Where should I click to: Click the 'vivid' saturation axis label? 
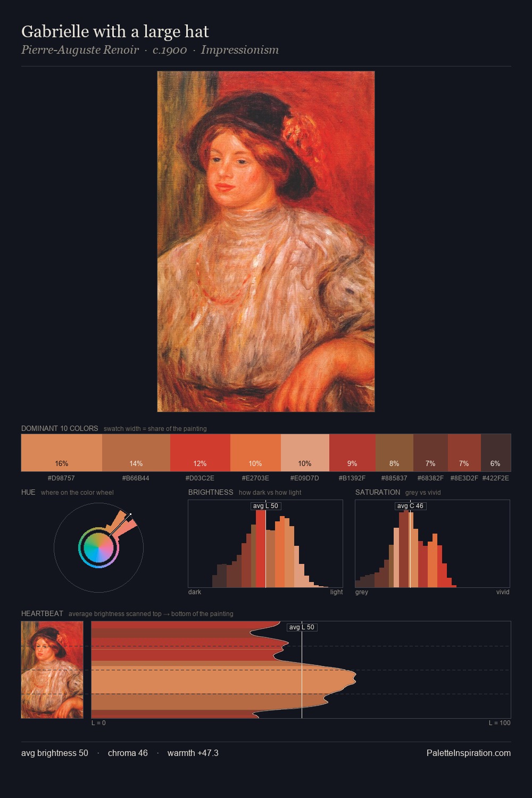click(503, 592)
